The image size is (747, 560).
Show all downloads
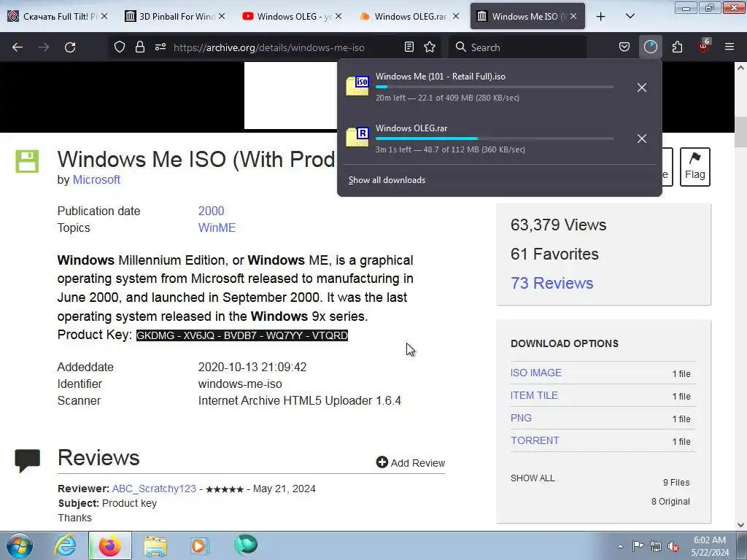point(387,180)
